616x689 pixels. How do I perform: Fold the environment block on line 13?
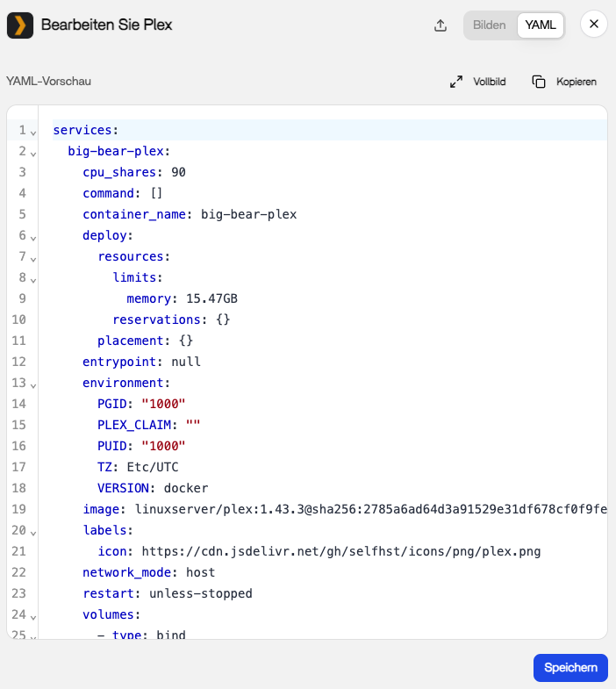coord(33,385)
